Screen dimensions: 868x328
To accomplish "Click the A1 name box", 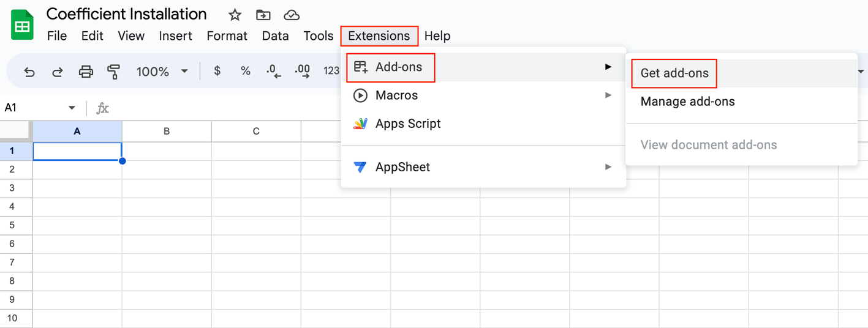I will point(34,108).
